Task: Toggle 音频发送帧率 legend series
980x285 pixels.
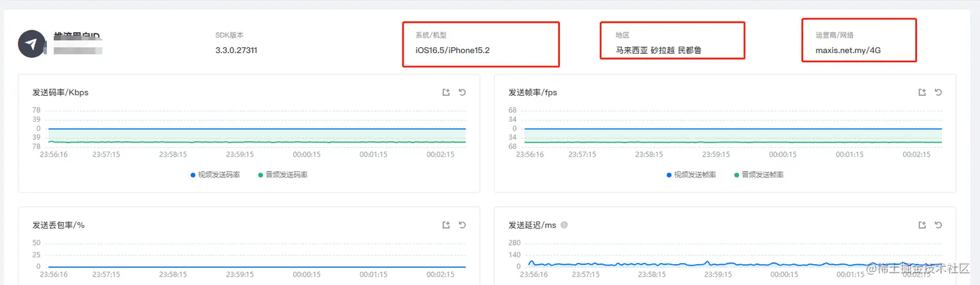Action: coord(758,175)
